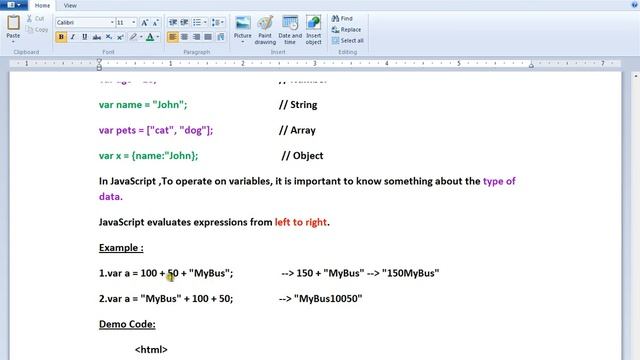The image size is (640, 360).
Task: Click the red words "left to right"
Action: point(301,222)
